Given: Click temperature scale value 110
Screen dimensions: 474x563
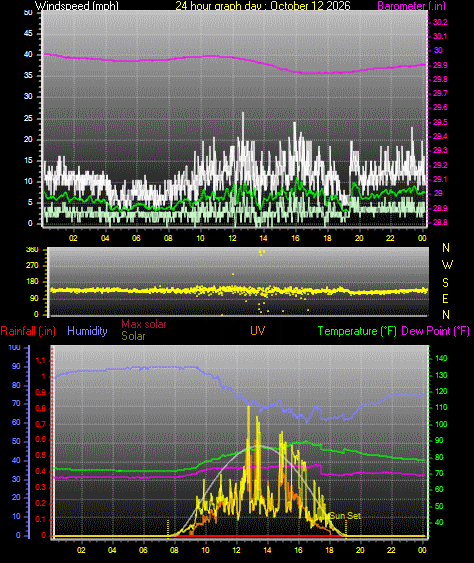Looking at the screenshot, I should 441,407.
